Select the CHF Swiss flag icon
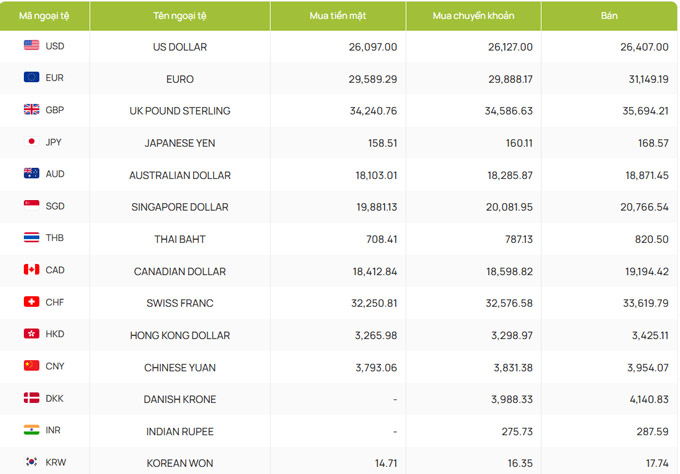The width and height of the screenshot is (680, 474). pos(31,302)
